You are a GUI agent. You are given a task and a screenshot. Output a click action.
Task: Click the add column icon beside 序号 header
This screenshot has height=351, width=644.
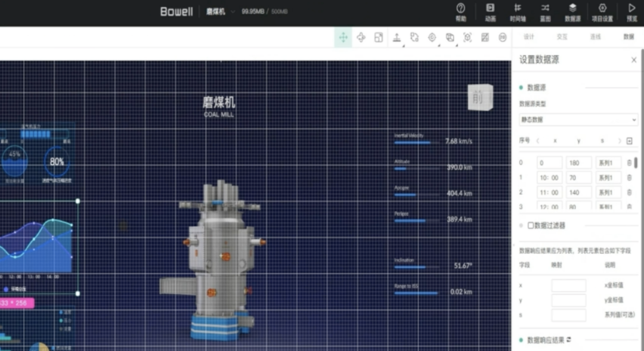[x=629, y=141]
